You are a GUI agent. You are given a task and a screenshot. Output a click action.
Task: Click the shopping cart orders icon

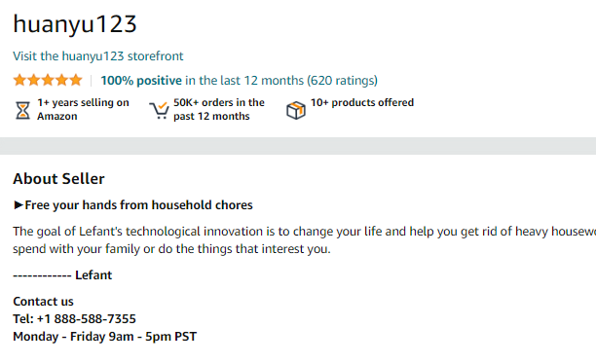(159, 111)
